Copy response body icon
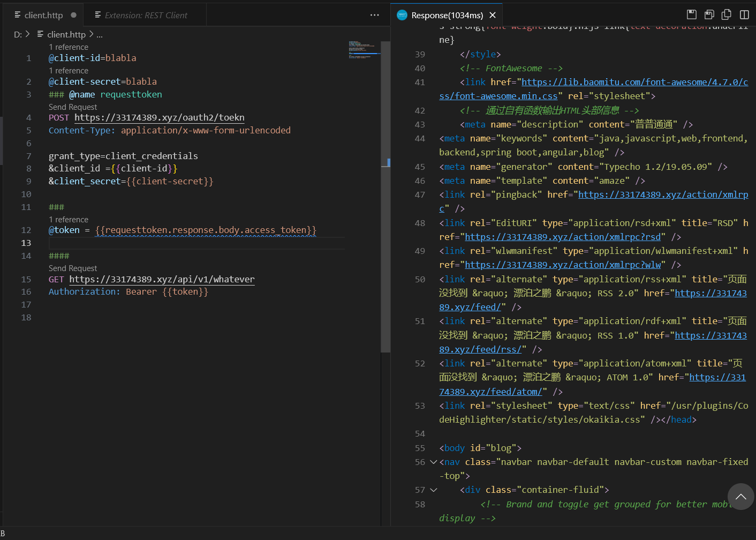The image size is (756, 540). [727, 14]
